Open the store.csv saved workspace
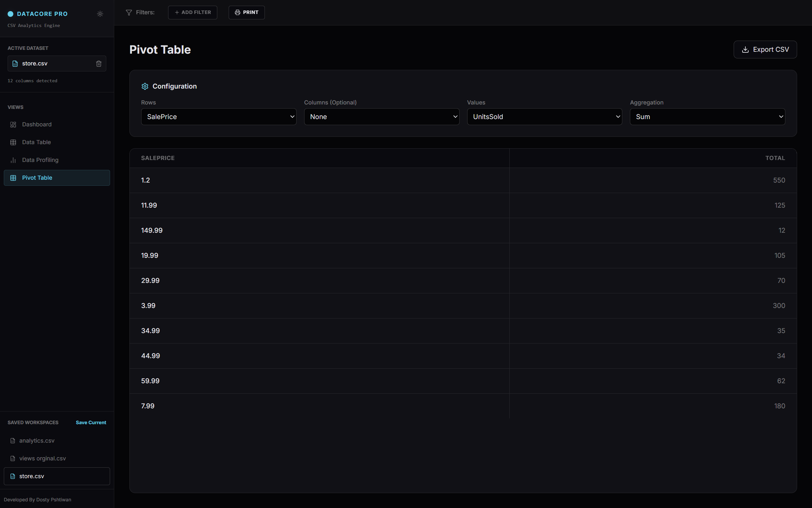 click(57, 476)
